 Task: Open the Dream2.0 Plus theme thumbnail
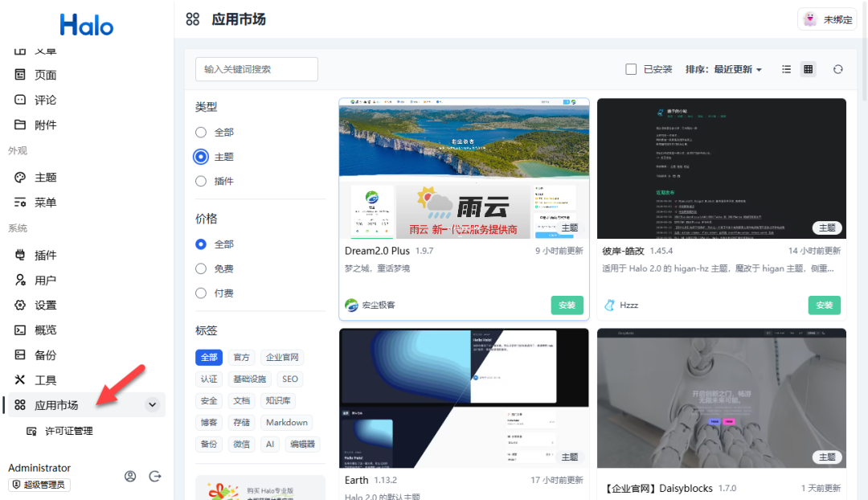464,169
